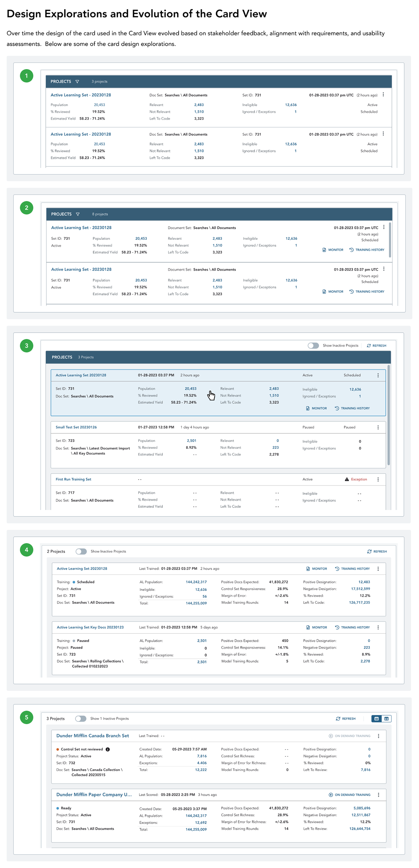Switch to table grid view icon in the 3 Projects toolbar
The height and width of the screenshot is (868, 419).
click(387, 719)
